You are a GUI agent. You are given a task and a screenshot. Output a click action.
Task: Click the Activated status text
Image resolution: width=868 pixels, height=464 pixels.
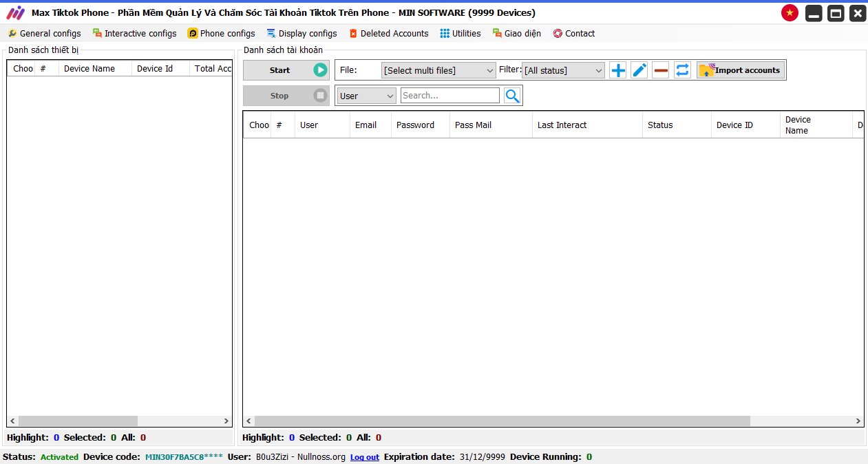[x=59, y=456]
